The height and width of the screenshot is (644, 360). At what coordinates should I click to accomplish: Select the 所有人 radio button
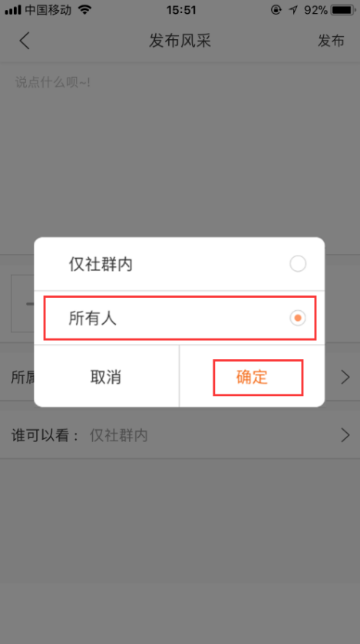[x=298, y=318]
